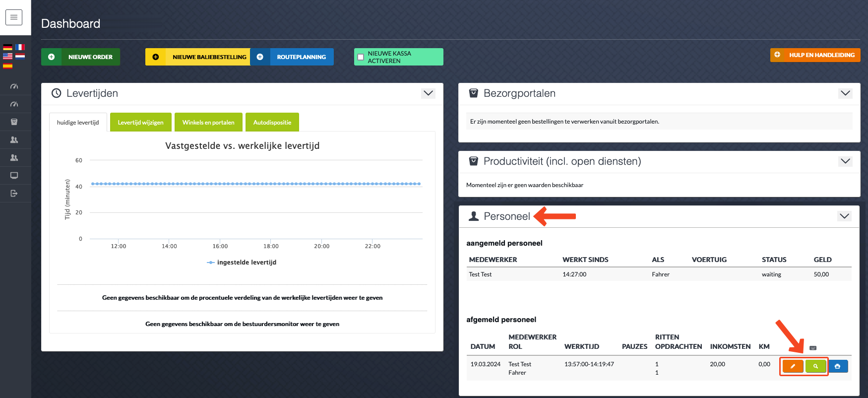This screenshot has height=398, width=868.
Task: Open the upper people icon in sidebar
Action: tap(14, 140)
